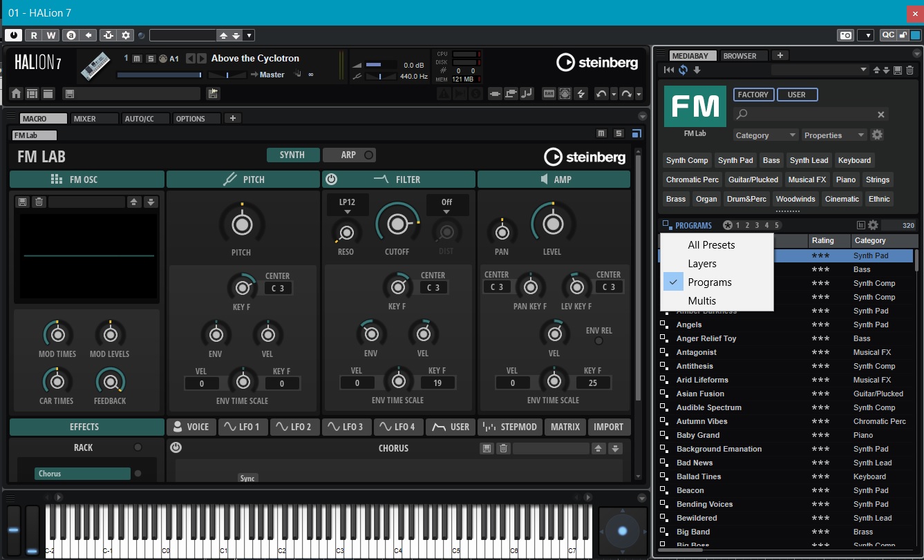The height and width of the screenshot is (560, 924).
Task: Enable Write automation (W) button
Action: [51, 35]
